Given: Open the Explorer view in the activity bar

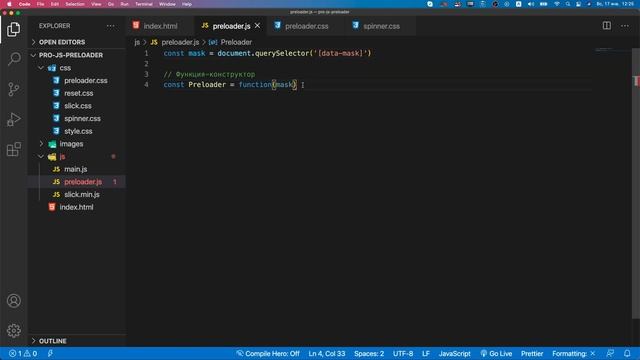Looking at the screenshot, I should pyautogui.click(x=13, y=29).
